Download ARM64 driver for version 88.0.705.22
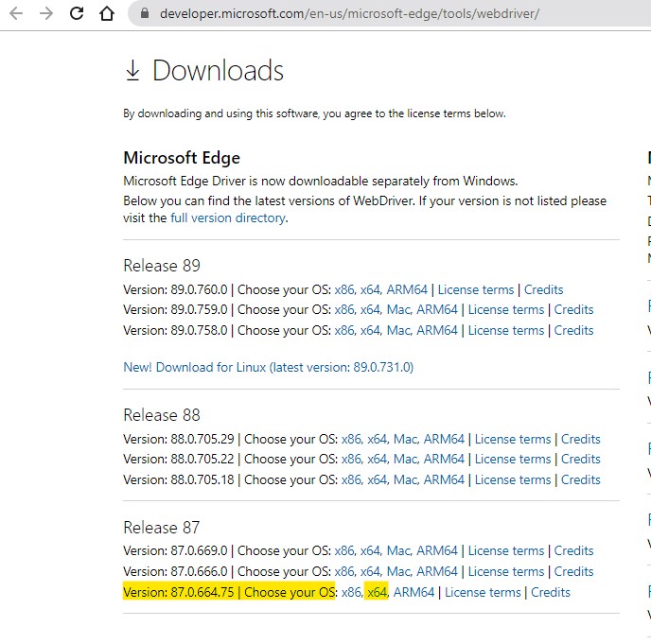This screenshot has width=651, height=644. point(444,459)
